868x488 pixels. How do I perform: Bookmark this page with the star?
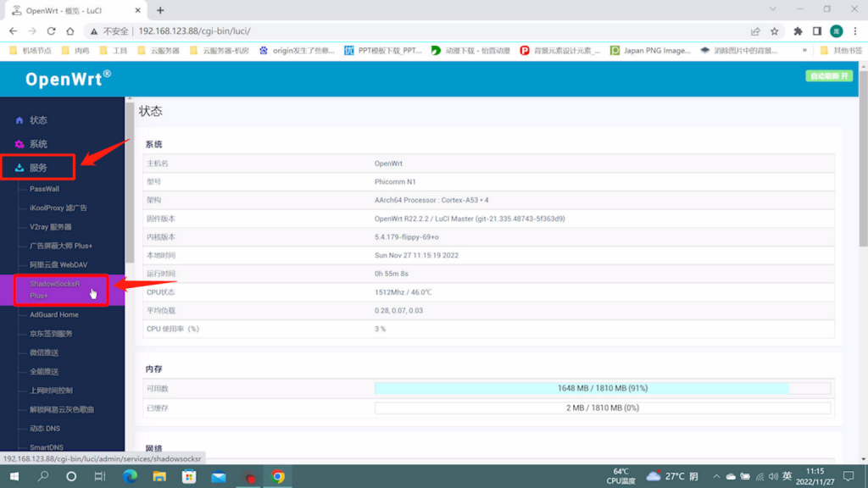click(x=775, y=31)
